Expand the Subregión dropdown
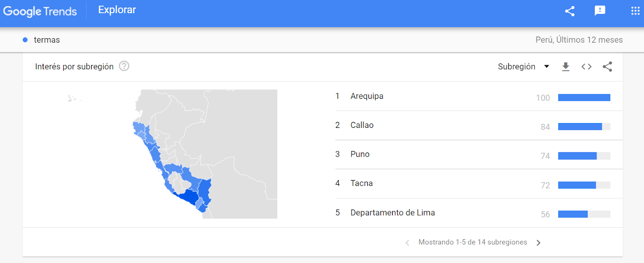Screen dimensions: 644x263 coord(524,66)
